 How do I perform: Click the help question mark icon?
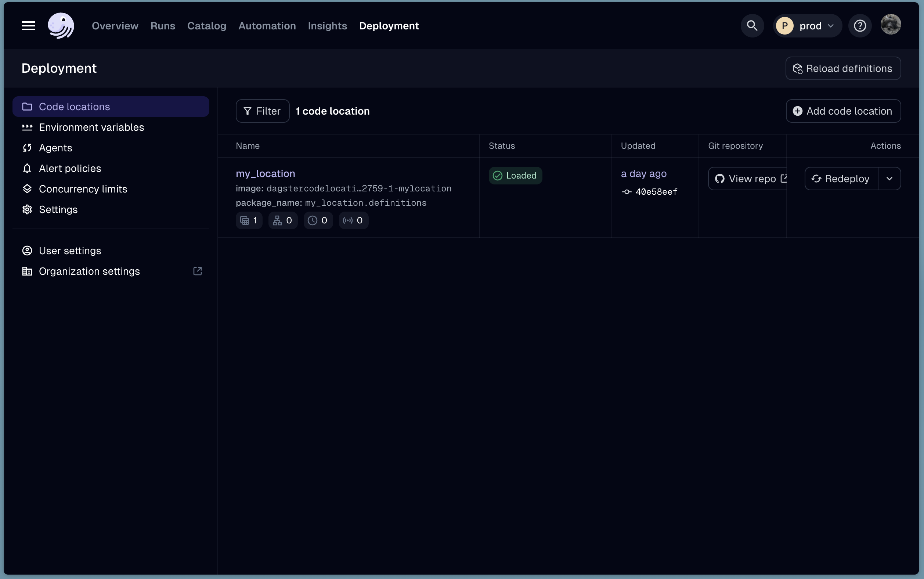point(860,25)
